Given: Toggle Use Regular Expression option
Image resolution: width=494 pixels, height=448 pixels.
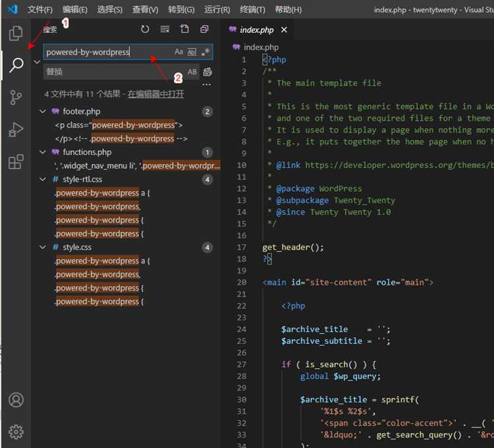Looking at the screenshot, I should coord(206,52).
